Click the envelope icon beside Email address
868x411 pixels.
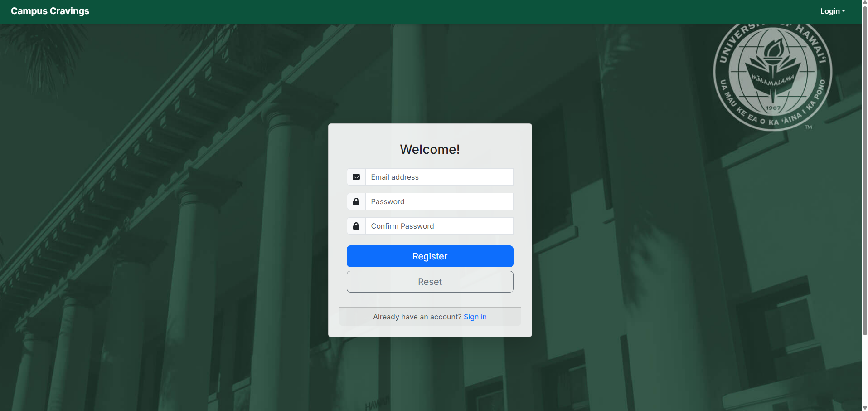click(356, 177)
